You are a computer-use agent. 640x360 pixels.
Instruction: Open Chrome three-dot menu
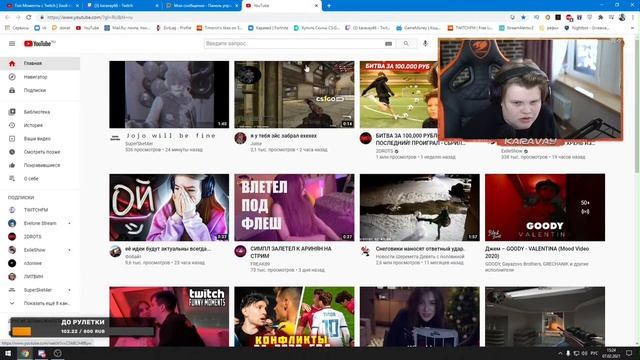[633, 18]
